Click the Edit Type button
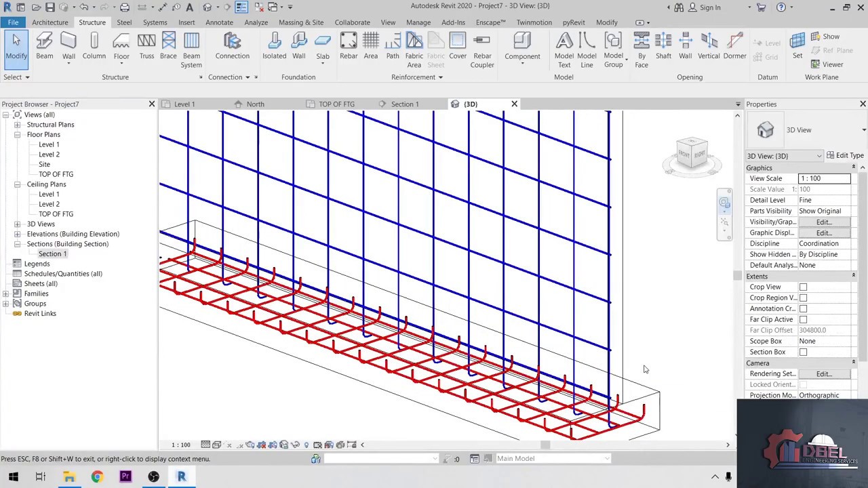 [x=845, y=156]
